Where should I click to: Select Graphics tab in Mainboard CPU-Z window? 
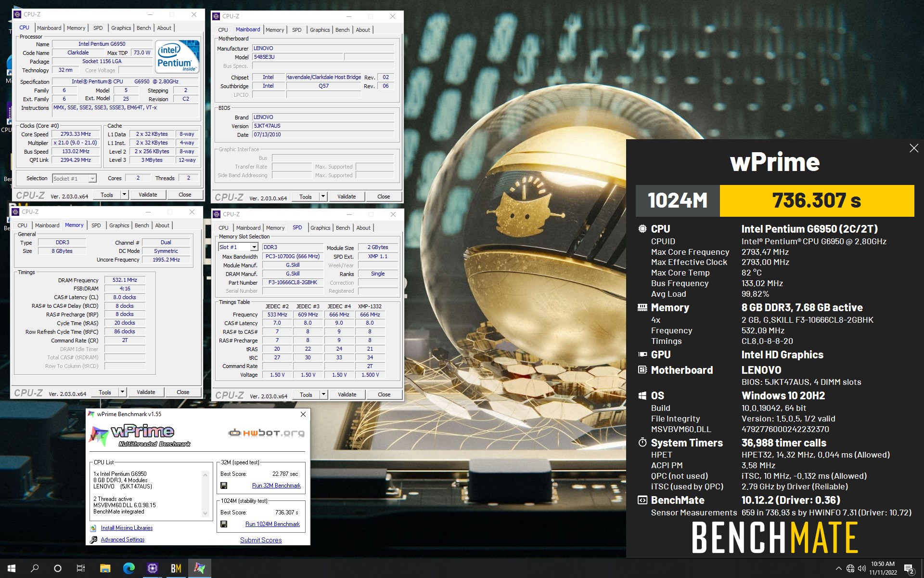point(320,30)
